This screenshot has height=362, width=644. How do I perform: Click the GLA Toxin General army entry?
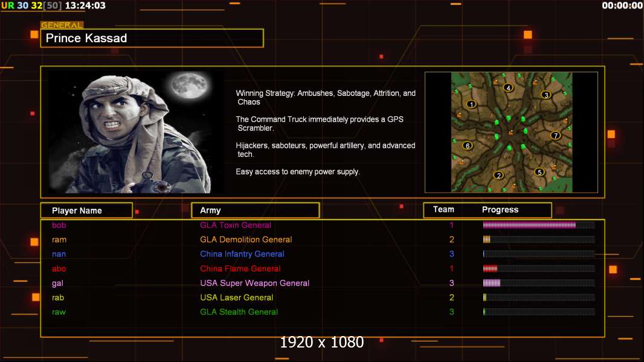(236, 225)
